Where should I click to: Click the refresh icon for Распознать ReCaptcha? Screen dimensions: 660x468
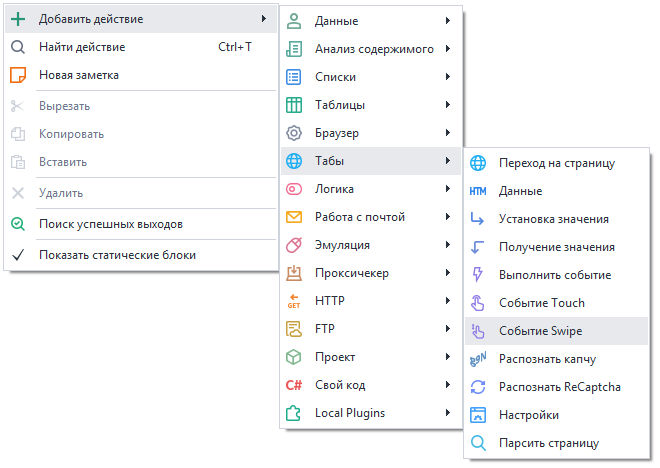pyautogui.click(x=478, y=387)
